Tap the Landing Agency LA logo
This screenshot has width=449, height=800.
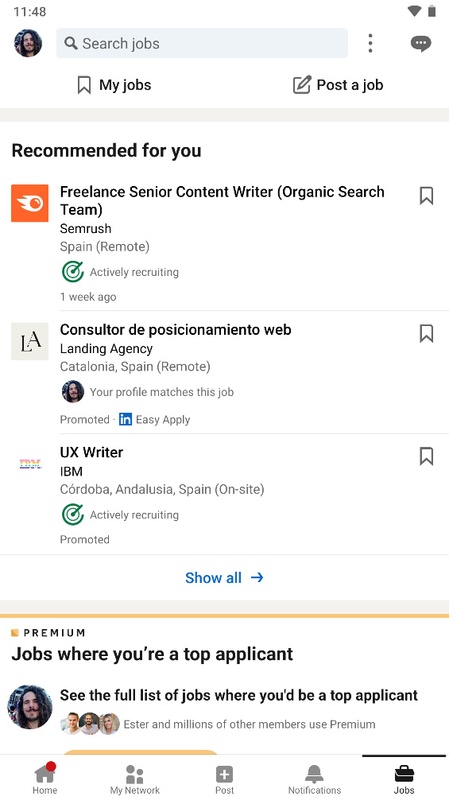pos(30,341)
